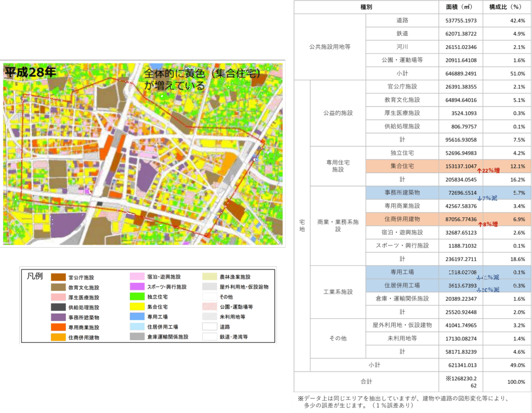Select the 鉄道・港湾等 legend swatch box

(x=210, y=337)
